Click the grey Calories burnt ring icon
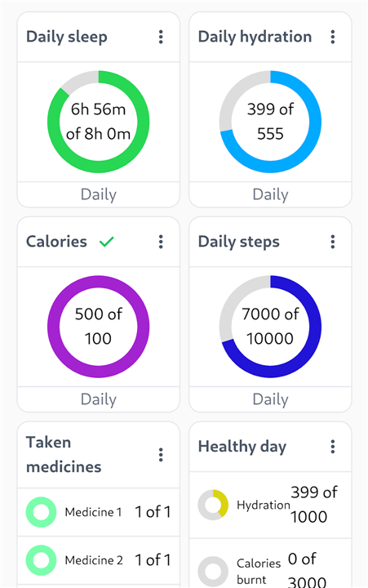 pos(213,571)
